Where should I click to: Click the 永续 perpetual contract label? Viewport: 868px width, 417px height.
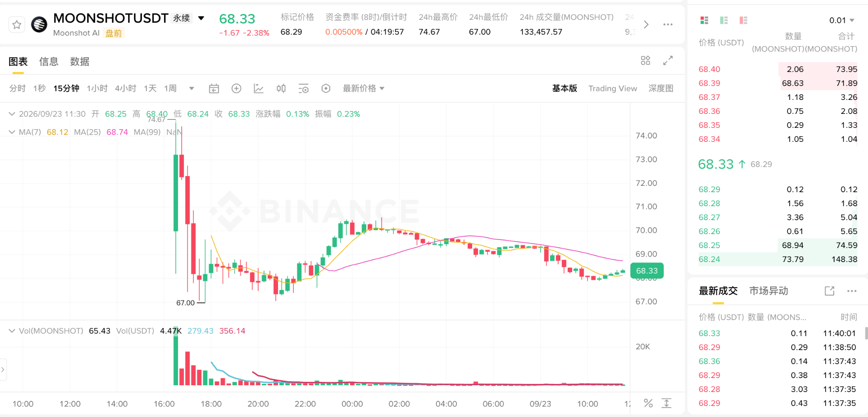pos(181,18)
